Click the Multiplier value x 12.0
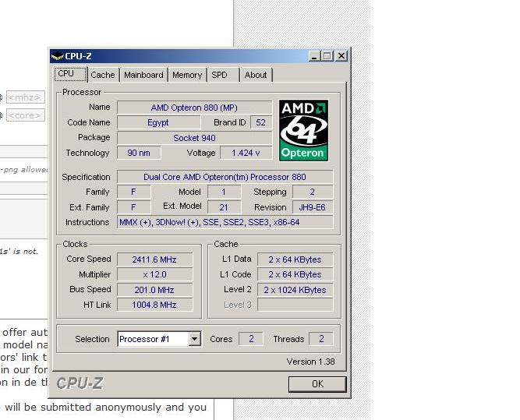The image size is (520, 420). [x=154, y=274]
